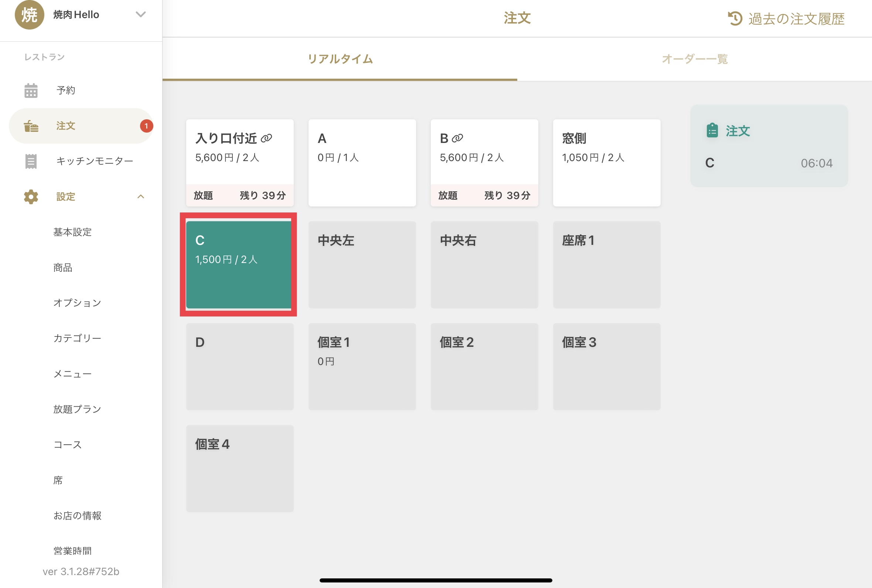The width and height of the screenshot is (872, 588).
Task: Open 過去の注文履歴 link
Action: 796,19
